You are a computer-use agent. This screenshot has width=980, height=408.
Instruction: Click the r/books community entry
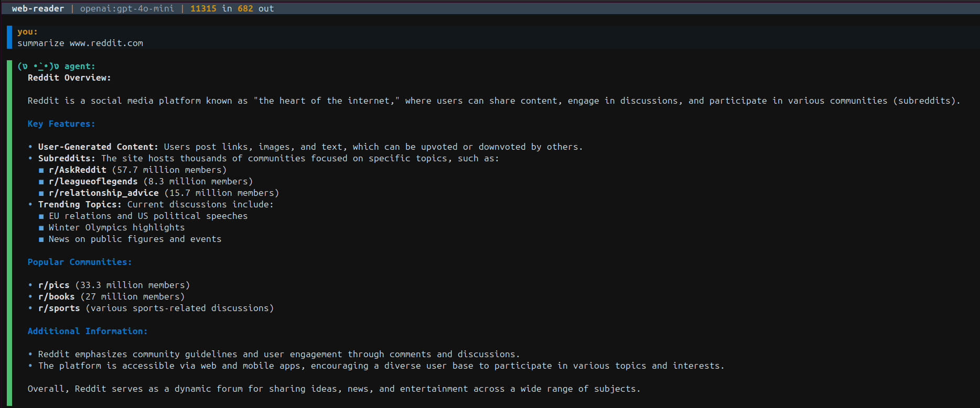coord(56,297)
